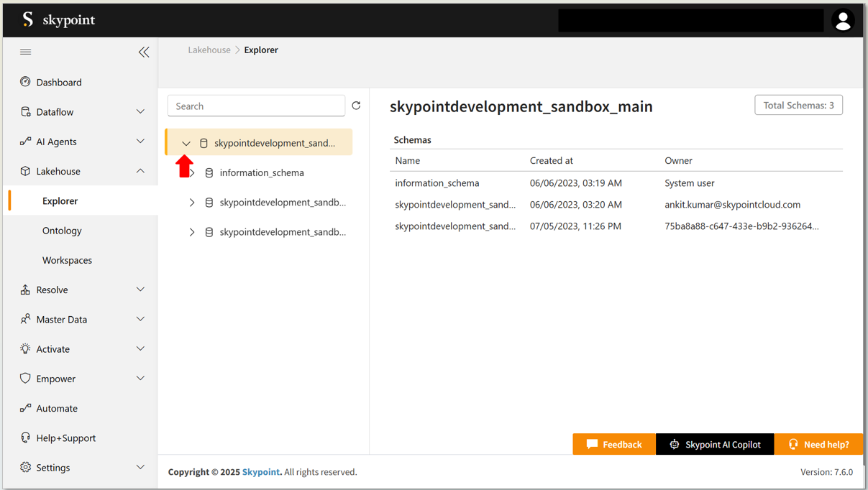Click the Need help? button

[818, 444]
